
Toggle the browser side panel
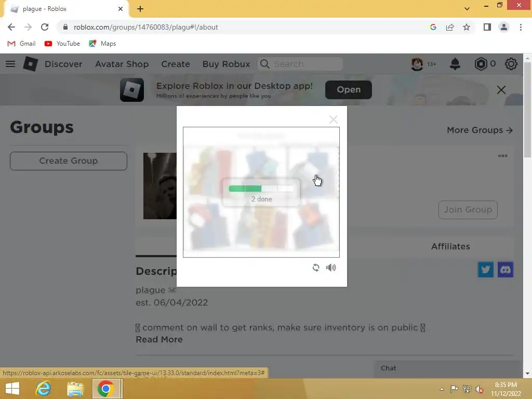point(487,27)
